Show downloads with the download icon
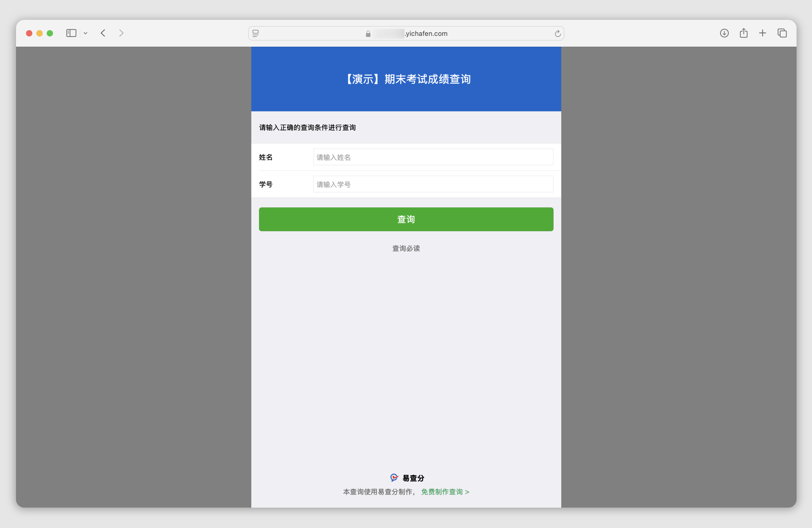Screen dimensions: 812x528 [x=724, y=33]
